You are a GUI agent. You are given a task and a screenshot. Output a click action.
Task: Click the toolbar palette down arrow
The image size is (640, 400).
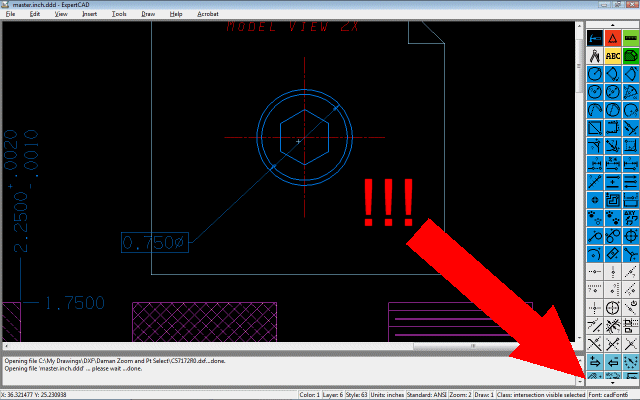(612, 383)
